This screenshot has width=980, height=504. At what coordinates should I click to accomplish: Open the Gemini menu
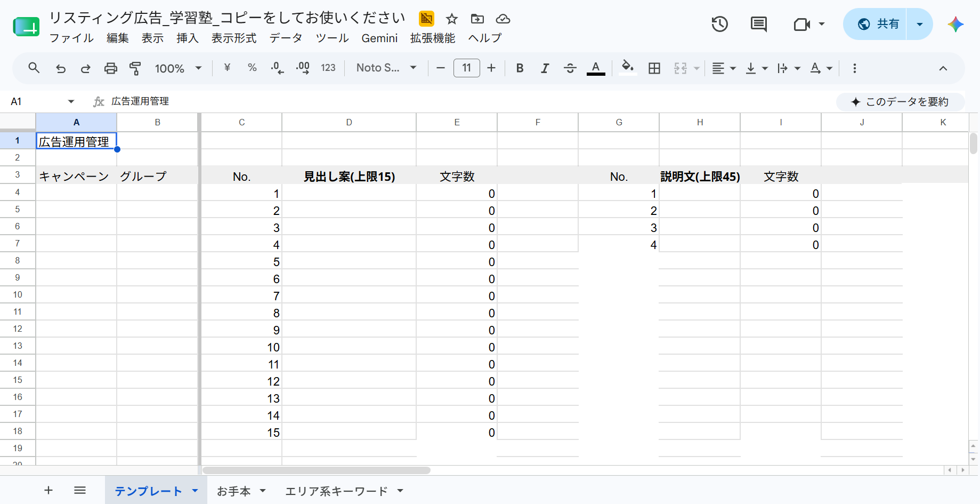379,38
